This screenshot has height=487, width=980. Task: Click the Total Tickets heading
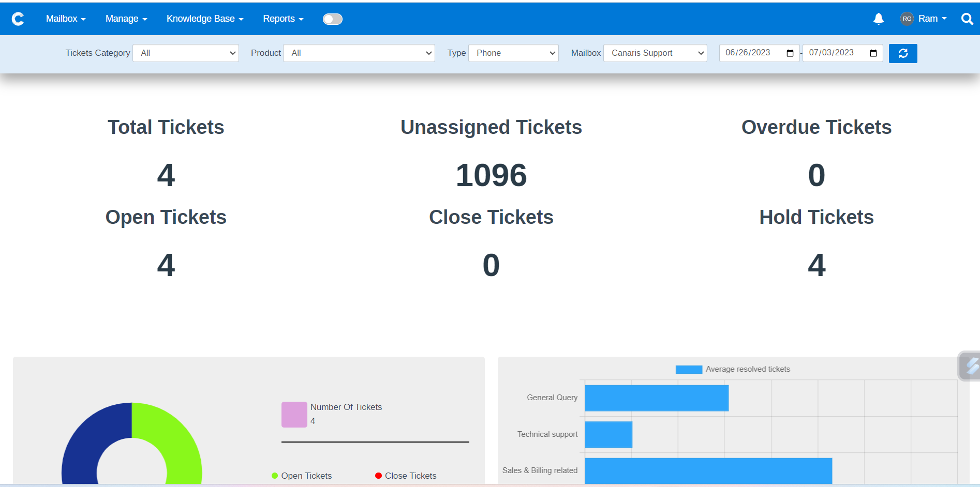166,127
